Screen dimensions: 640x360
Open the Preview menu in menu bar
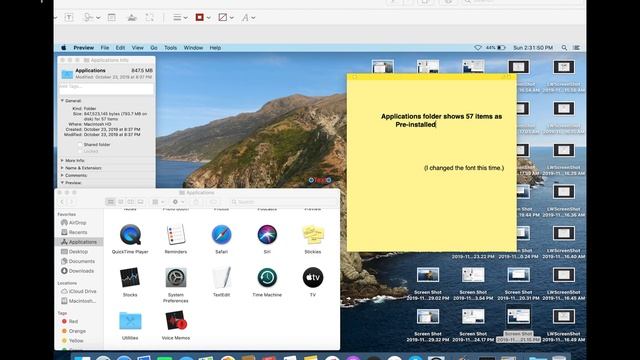(84, 48)
